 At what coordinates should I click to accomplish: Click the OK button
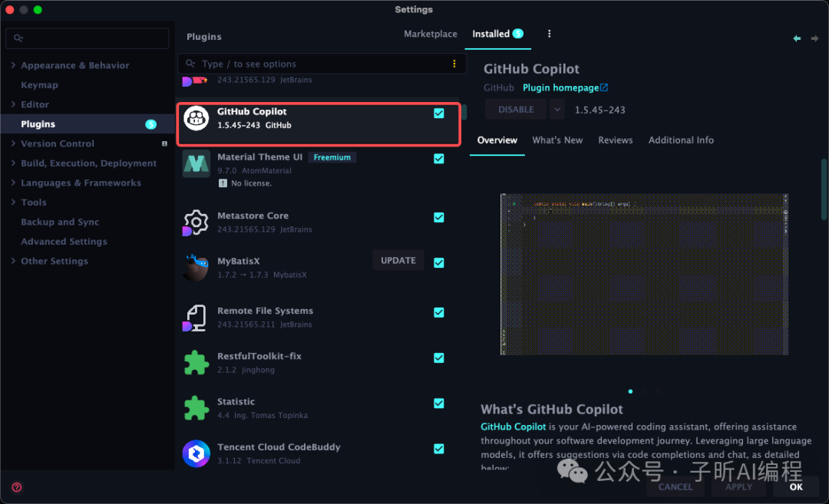(796, 487)
